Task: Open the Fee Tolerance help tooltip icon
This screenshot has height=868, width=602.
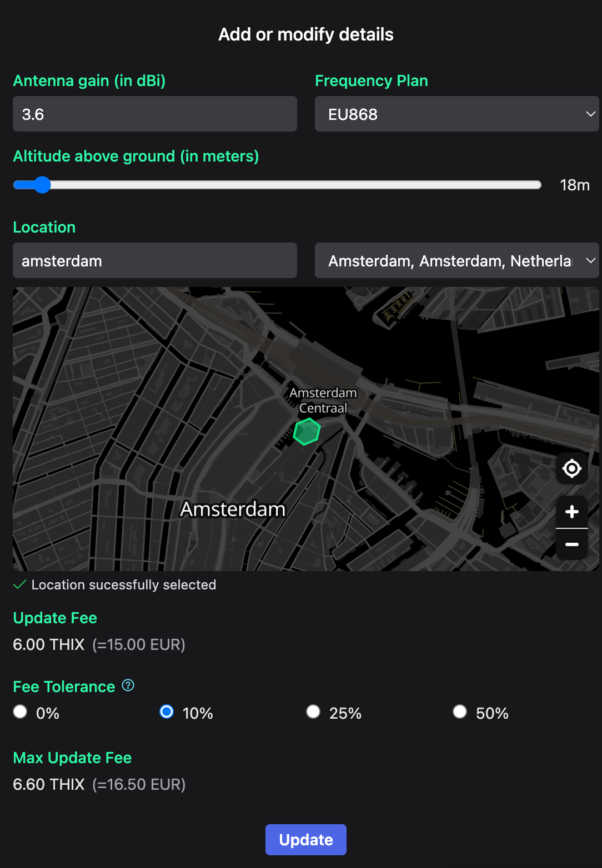Action: [x=127, y=685]
